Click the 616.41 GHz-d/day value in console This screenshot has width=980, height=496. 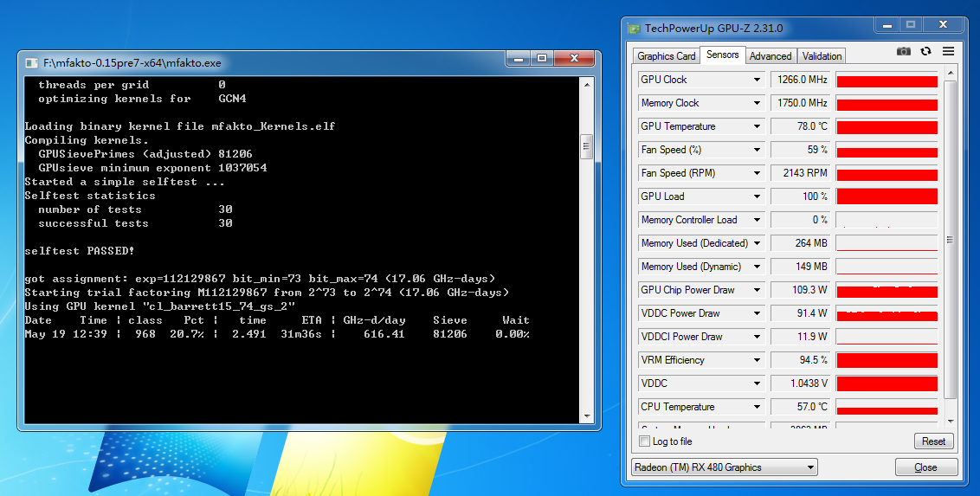tap(384, 334)
